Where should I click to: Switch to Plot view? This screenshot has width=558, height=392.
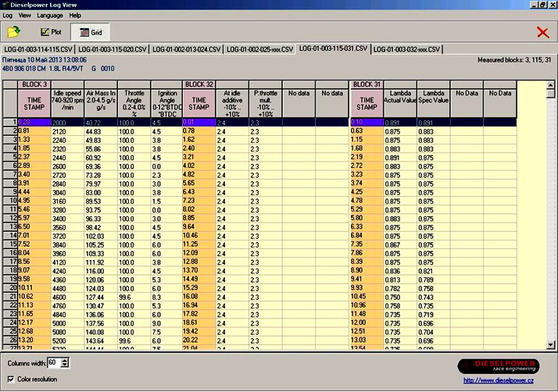(x=50, y=32)
